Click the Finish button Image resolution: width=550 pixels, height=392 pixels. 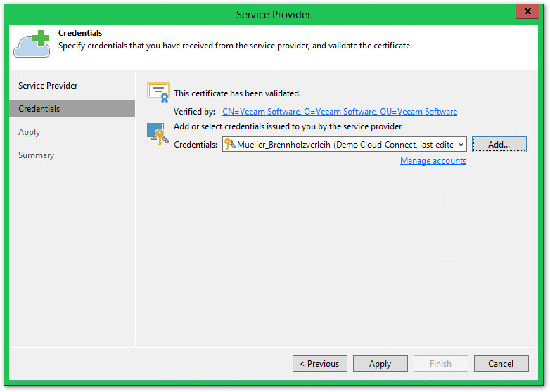440,364
